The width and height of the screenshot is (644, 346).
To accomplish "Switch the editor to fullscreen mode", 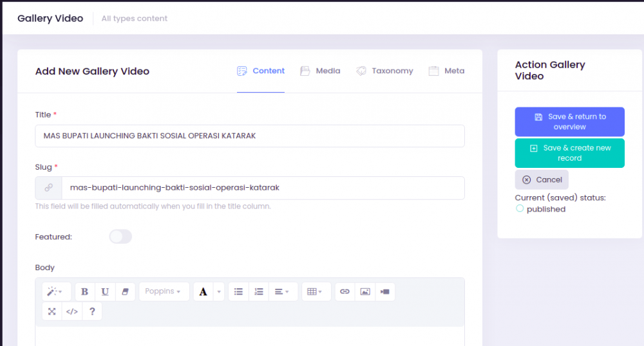I will point(52,312).
